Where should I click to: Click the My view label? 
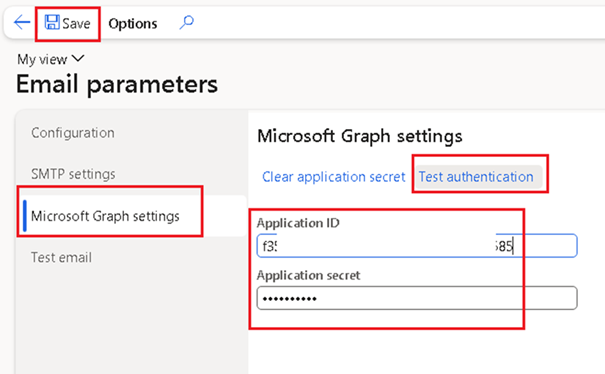(42, 59)
